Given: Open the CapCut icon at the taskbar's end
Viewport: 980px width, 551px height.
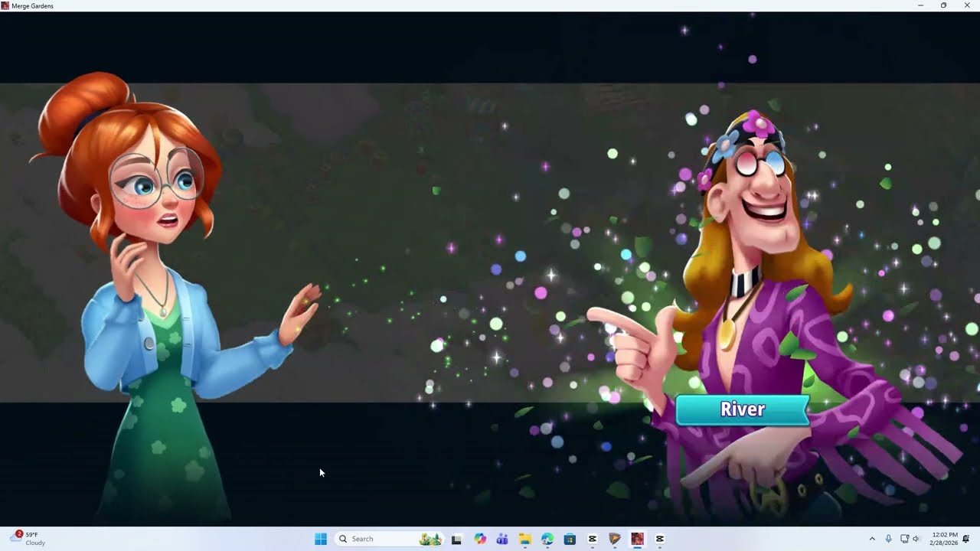Looking at the screenshot, I should pos(659,539).
